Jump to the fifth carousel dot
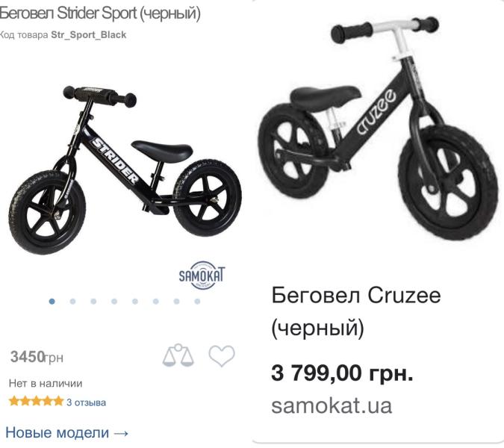 click(x=135, y=302)
